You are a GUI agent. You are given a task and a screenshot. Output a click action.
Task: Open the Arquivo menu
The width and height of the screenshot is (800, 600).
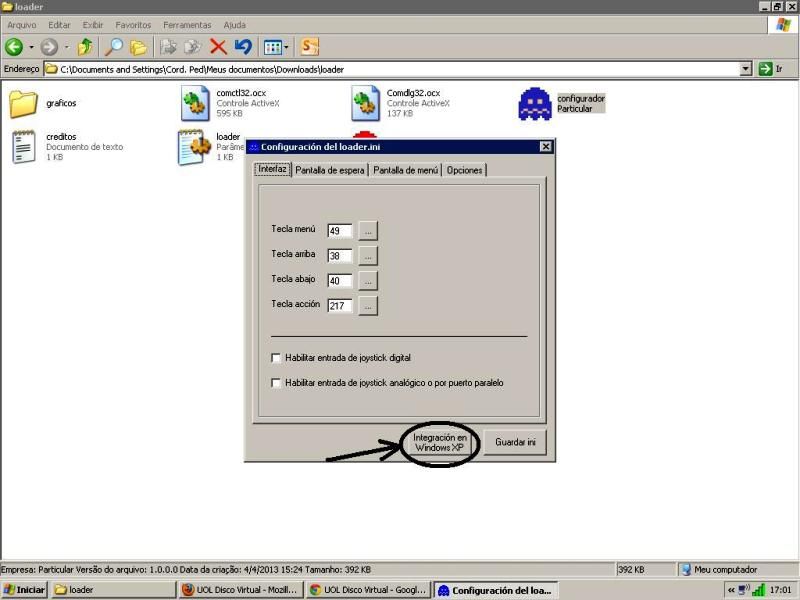[x=21, y=24]
